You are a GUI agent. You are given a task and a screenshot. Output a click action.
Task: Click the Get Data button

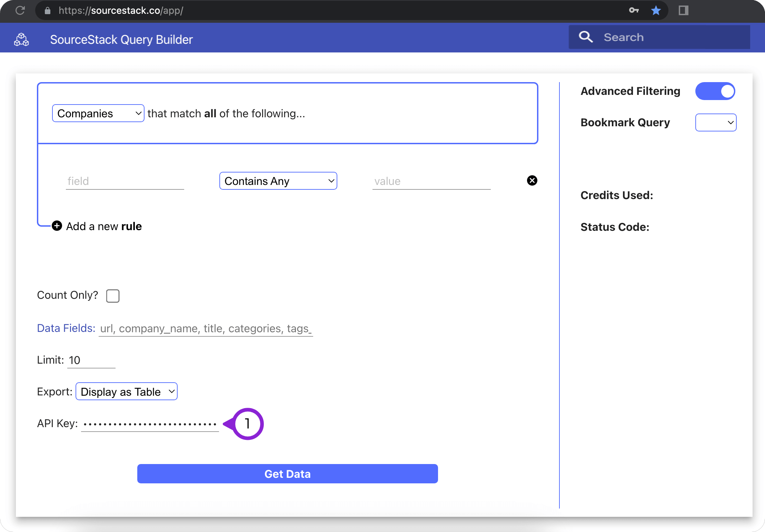pyautogui.click(x=287, y=474)
